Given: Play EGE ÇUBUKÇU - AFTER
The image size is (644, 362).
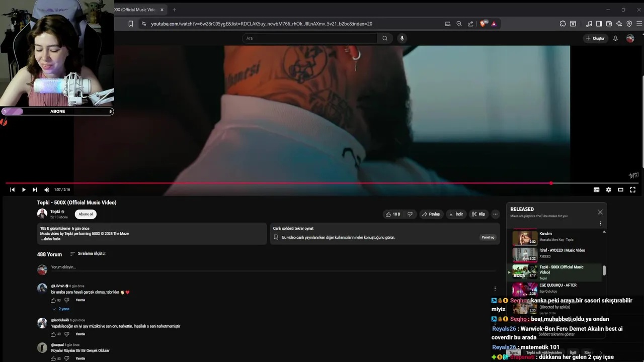Looking at the screenshot, I should [x=556, y=289].
